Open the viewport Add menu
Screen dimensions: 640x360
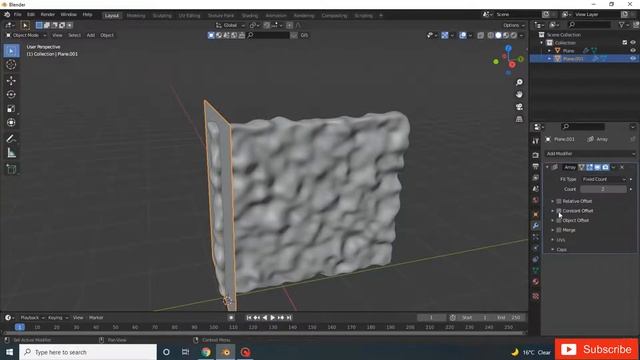pyautogui.click(x=91, y=36)
